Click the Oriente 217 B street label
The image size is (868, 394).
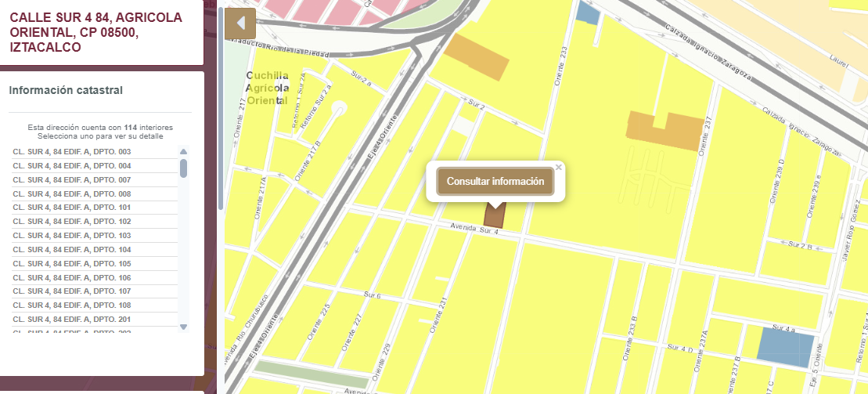(308, 161)
